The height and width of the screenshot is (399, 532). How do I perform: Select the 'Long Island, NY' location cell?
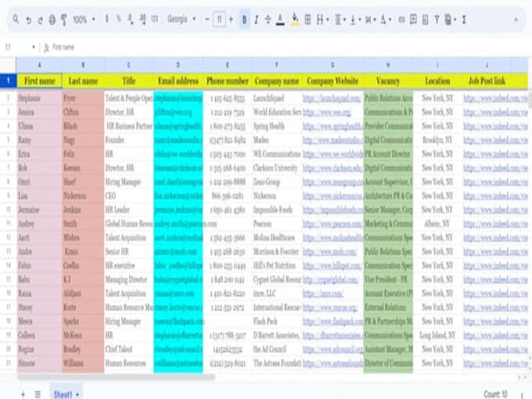coord(437,335)
